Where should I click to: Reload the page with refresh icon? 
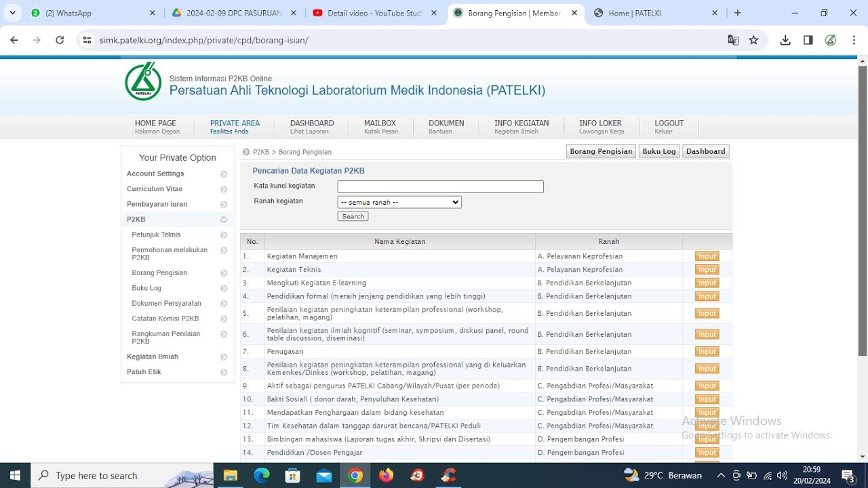[x=60, y=40]
